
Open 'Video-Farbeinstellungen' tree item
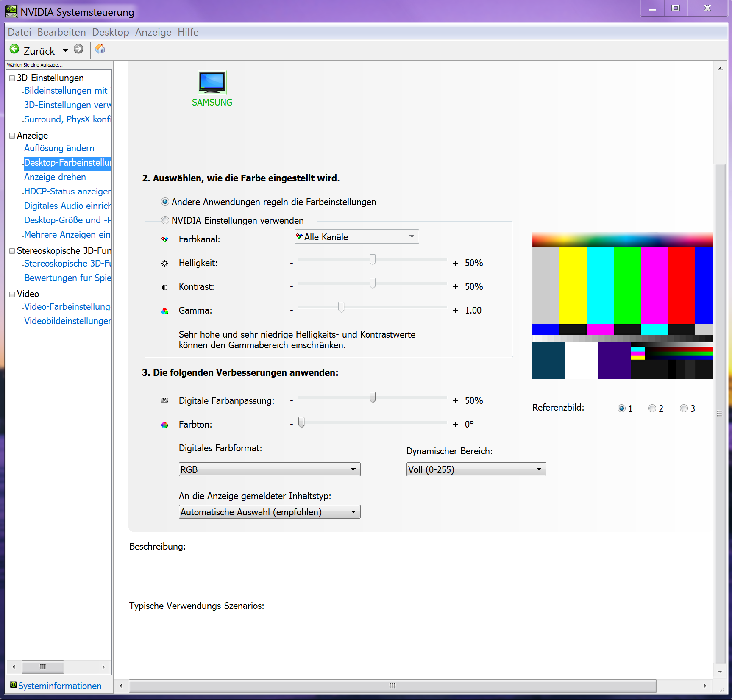(67, 307)
